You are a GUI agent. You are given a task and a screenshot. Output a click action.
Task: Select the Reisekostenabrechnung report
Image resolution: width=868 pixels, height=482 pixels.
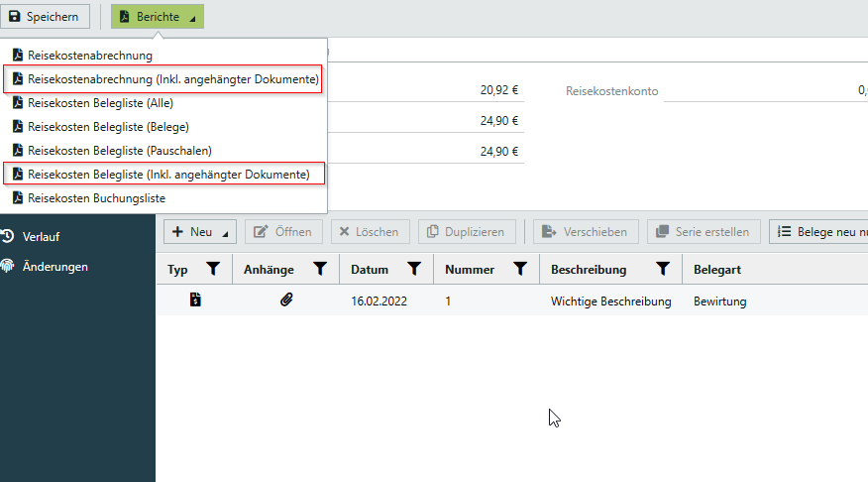[90, 56]
